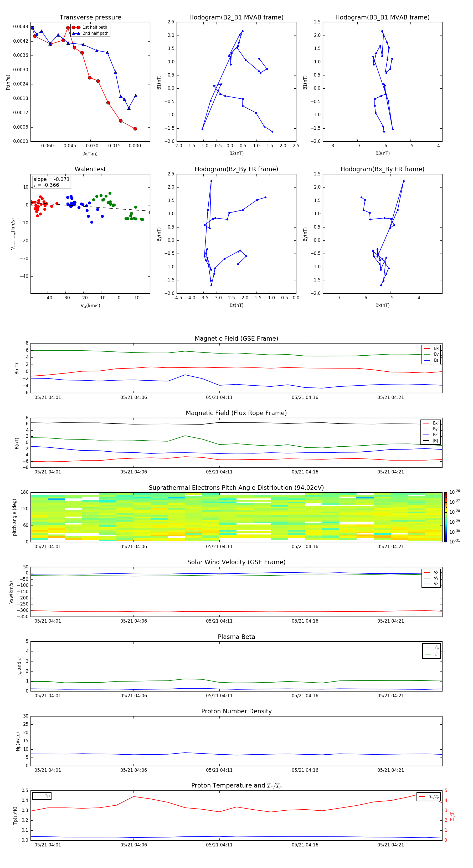
Task: Click the 'Bx(nT)' x-axis label
Action: [x=382, y=306]
